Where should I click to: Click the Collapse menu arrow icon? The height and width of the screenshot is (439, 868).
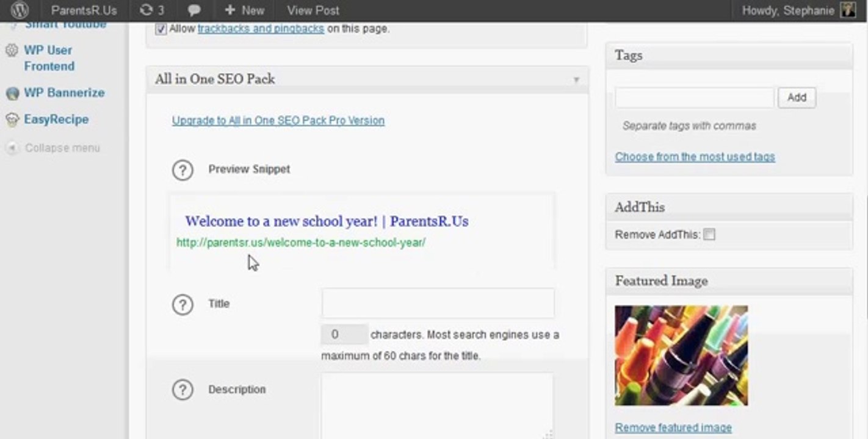click(12, 148)
